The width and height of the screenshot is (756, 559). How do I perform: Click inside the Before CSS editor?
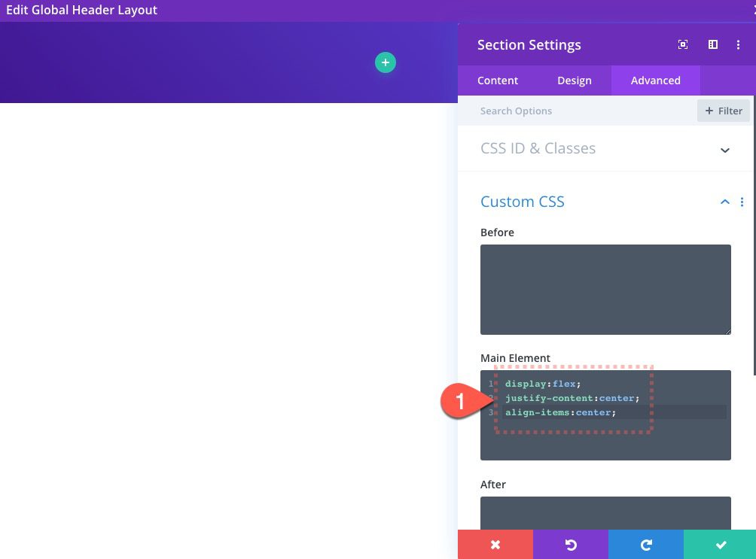click(605, 290)
